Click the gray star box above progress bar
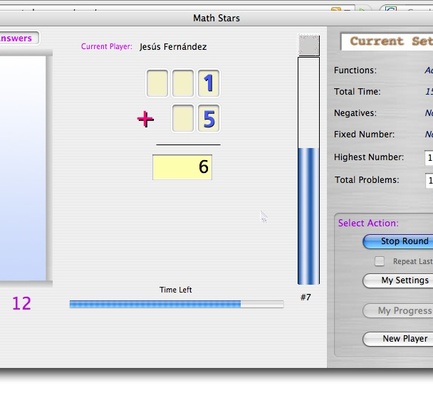 click(x=309, y=45)
